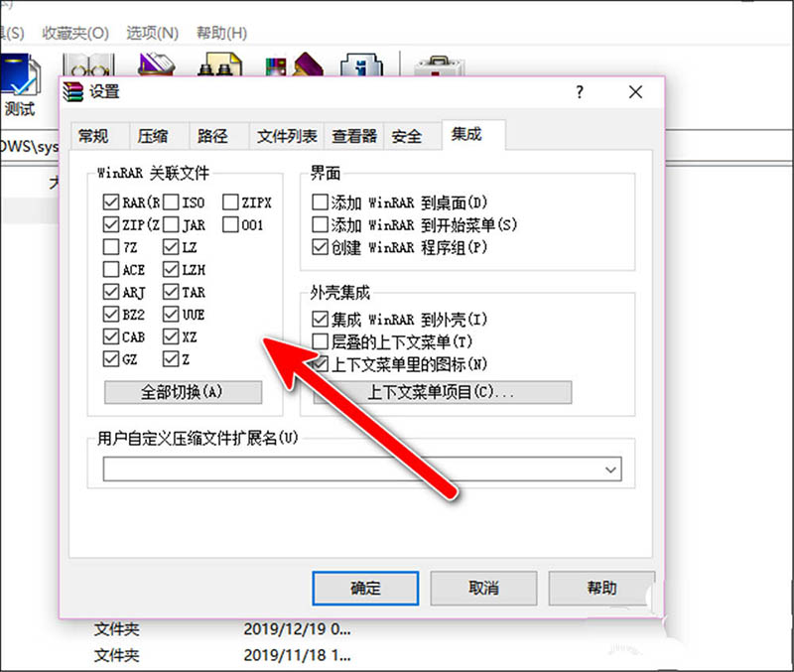Click the Wizard toolbar icon in WinRAR
Image resolution: width=794 pixels, height=672 pixels.
[295, 65]
